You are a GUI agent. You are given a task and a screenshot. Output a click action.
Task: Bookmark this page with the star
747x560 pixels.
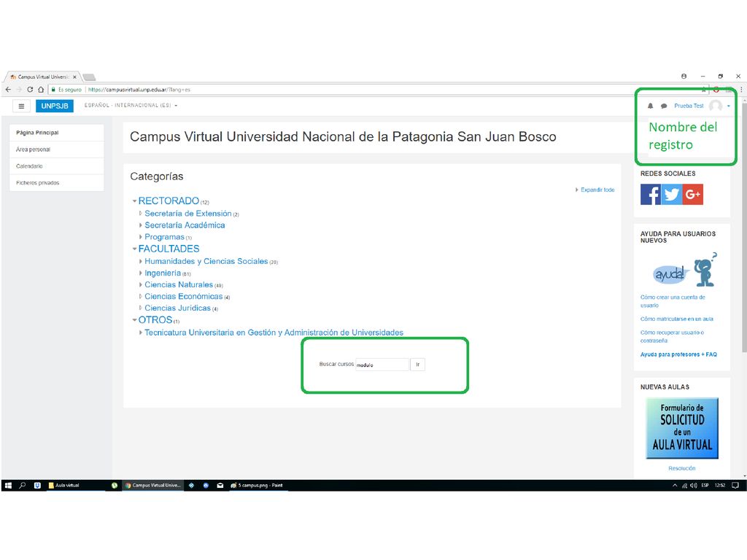click(704, 90)
